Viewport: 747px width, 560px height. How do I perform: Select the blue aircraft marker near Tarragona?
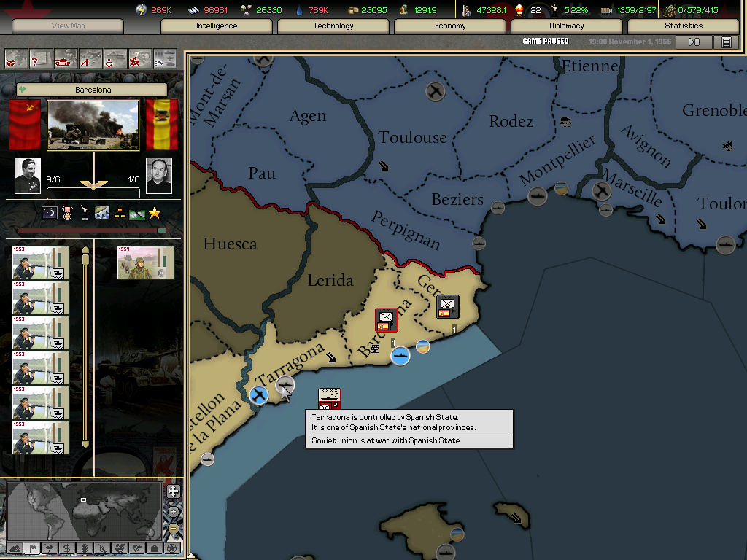click(258, 395)
